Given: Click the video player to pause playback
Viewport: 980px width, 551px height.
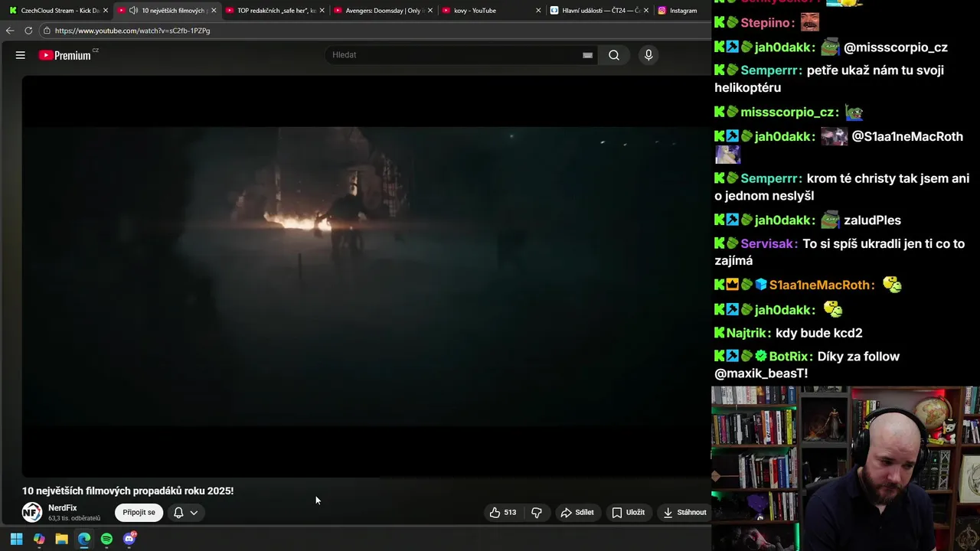Looking at the screenshot, I should (x=366, y=275).
